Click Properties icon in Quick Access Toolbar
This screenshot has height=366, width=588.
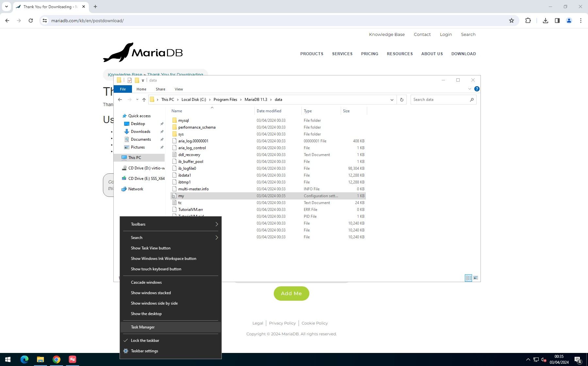coord(130,80)
